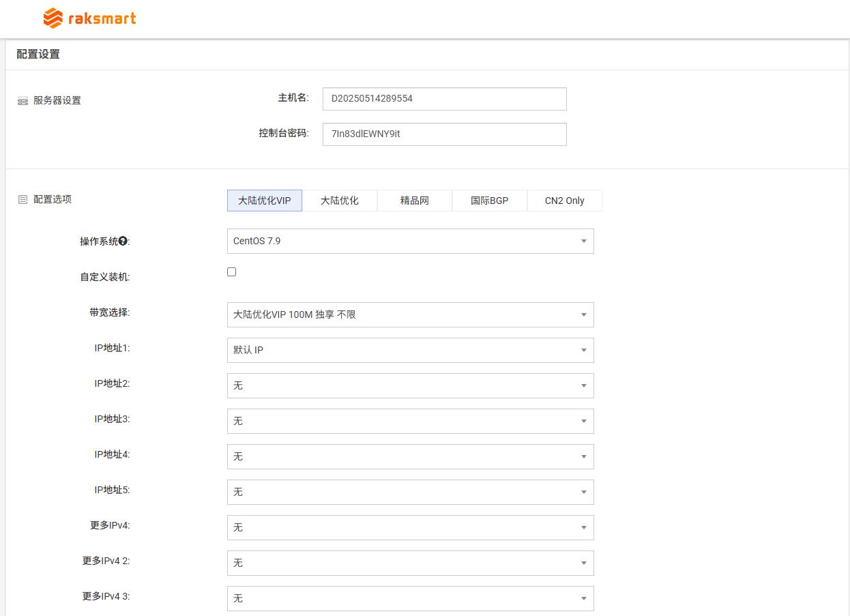Open the bandwidth selector showing 大陆优化VIP 100M

409,314
